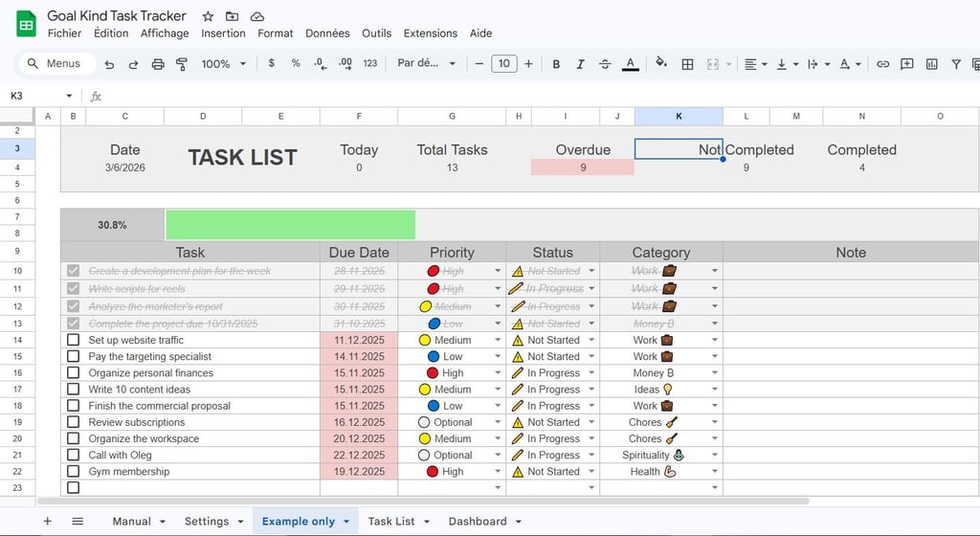Click the horizontal scrollbar
This screenshot has height=536, width=980.
[x=423, y=501]
